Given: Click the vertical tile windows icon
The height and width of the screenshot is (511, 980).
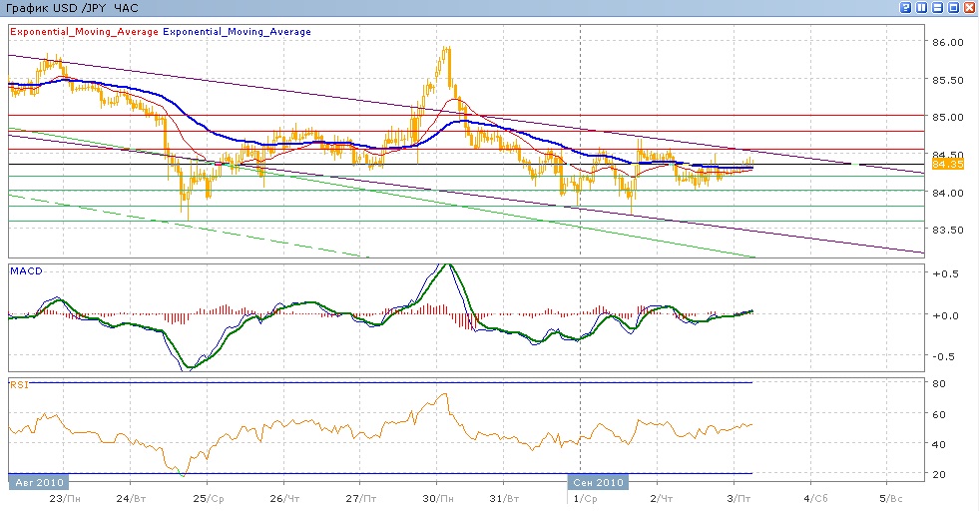Looking at the screenshot, I should pos(922,8).
